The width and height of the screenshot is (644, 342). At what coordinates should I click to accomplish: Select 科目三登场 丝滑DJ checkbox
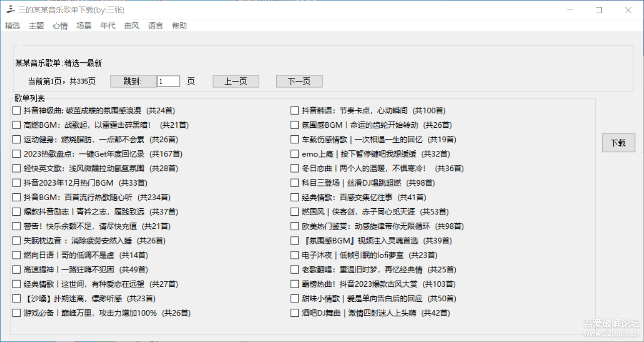pos(295,183)
